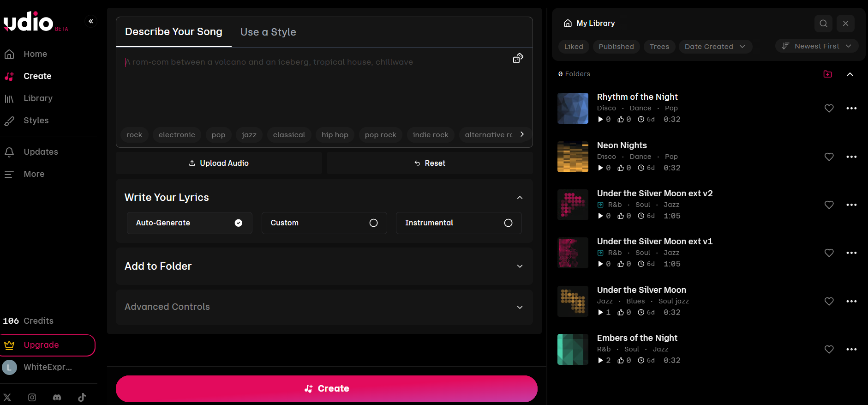Screen dimensions: 868x405
Task: Collapse the Write Your Lyrics section
Action: click(x=520, y=198)
